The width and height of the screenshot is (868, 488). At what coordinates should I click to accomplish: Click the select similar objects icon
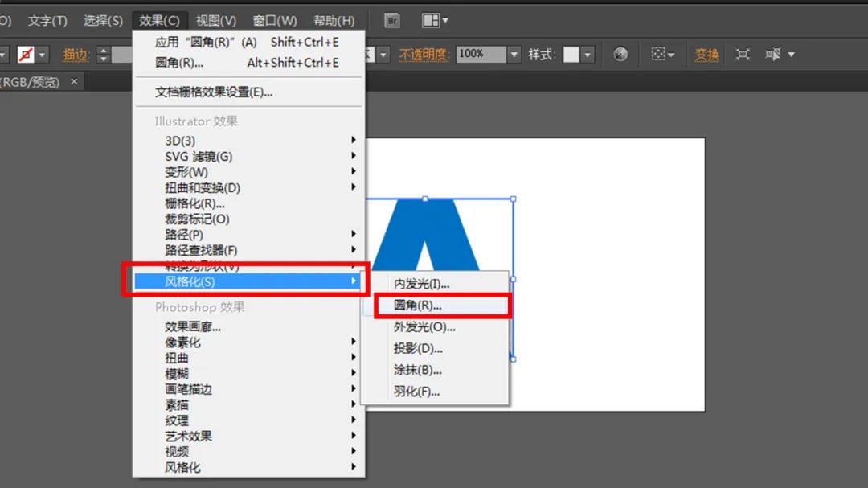click(773, 55)
